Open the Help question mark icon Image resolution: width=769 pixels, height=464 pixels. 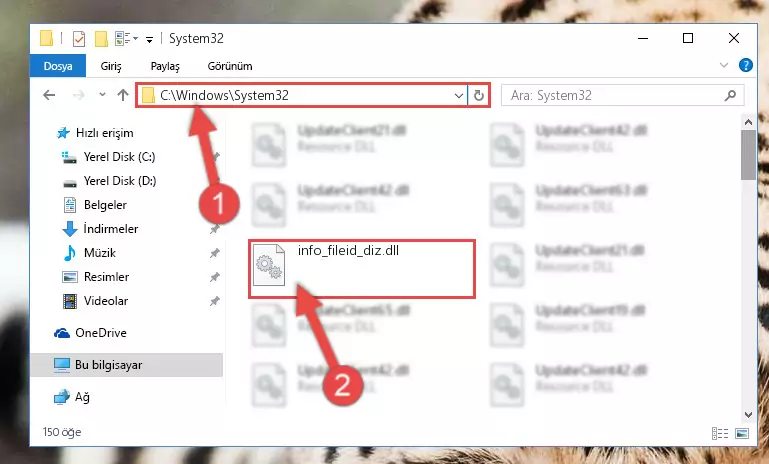[x=745, y=65]
